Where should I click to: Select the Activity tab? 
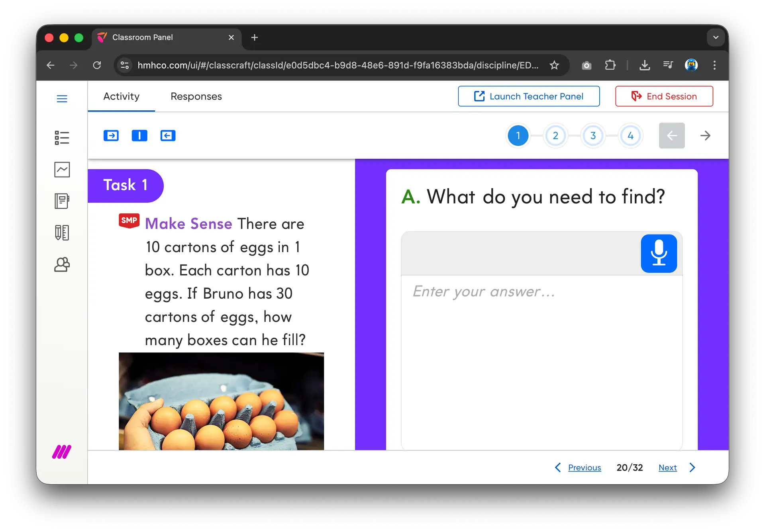[x=121, y=96]
